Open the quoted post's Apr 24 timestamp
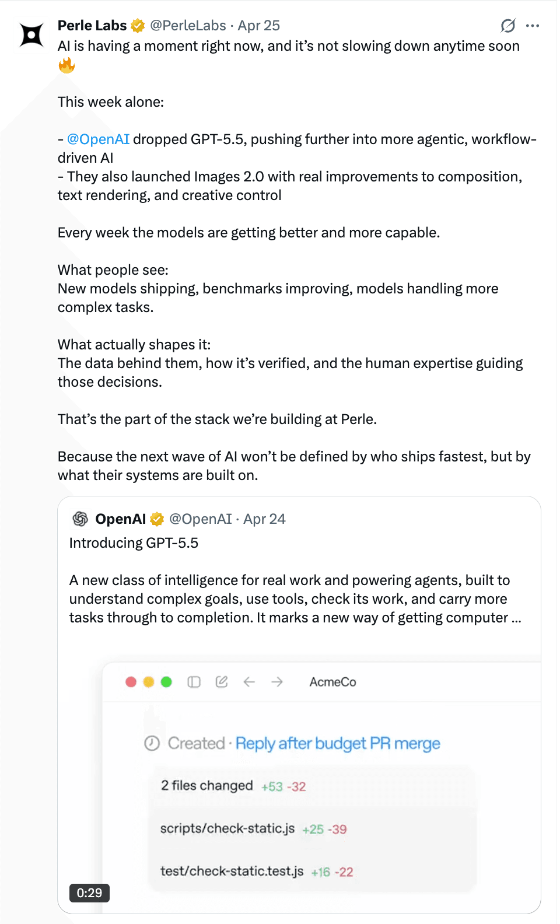560x924 pixels. (x=264, y=519)
